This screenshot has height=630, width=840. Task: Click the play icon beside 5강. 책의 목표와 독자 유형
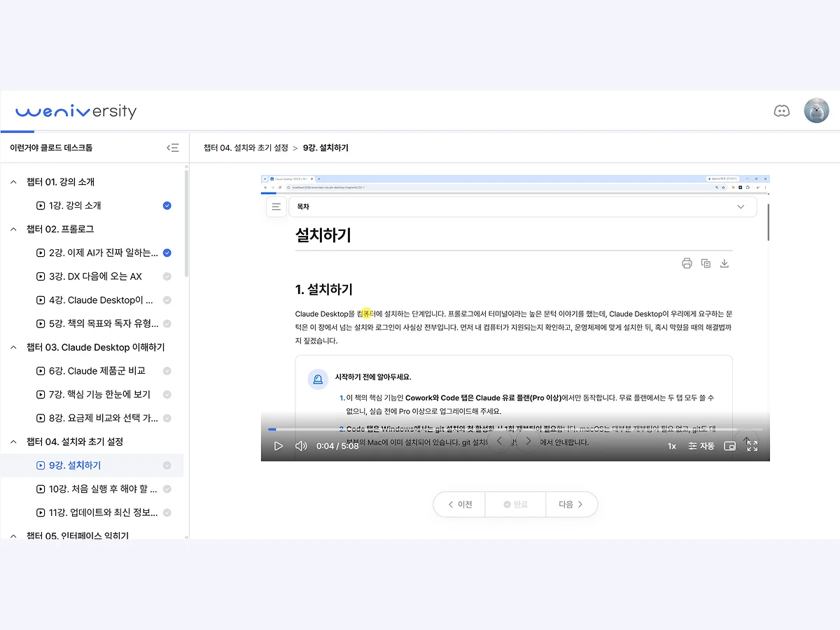pyautogui.click(x=40, y=323)
